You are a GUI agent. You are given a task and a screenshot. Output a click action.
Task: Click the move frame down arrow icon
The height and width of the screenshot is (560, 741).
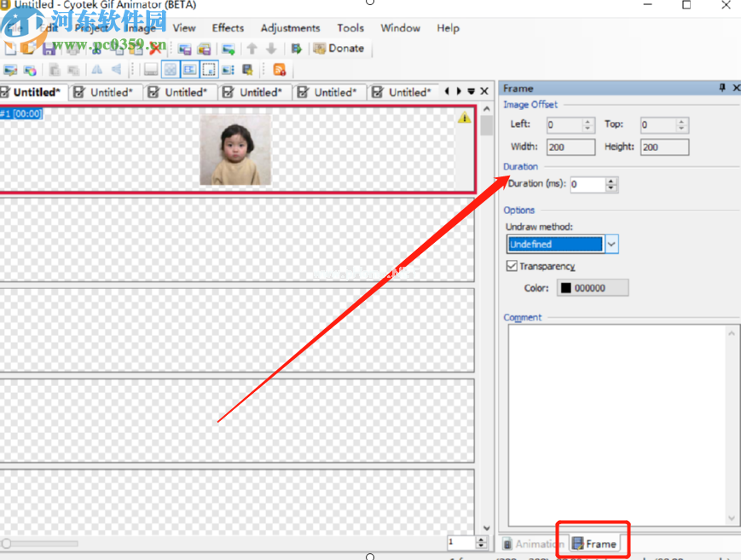271,49
